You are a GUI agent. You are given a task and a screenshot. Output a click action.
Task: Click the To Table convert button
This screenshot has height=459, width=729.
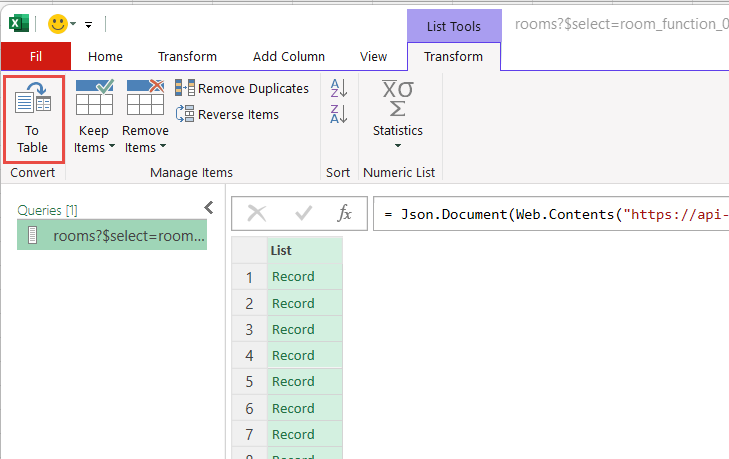tap(33, 118)
